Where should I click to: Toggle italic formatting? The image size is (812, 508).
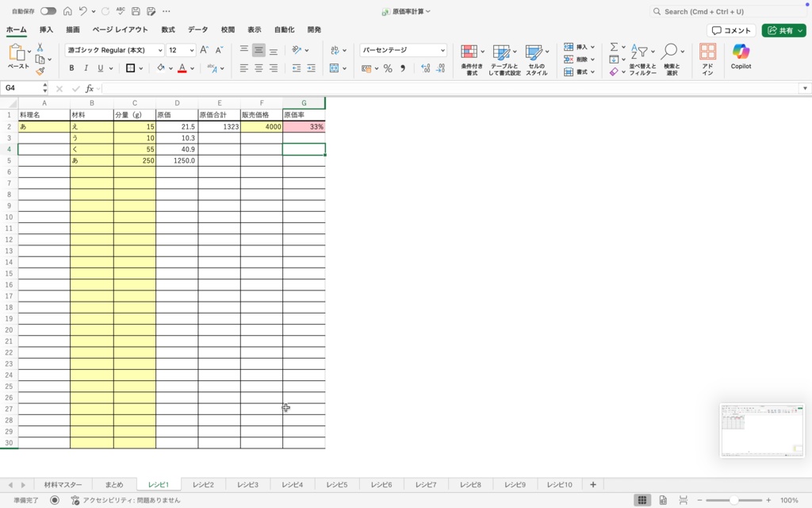[86, 68]
